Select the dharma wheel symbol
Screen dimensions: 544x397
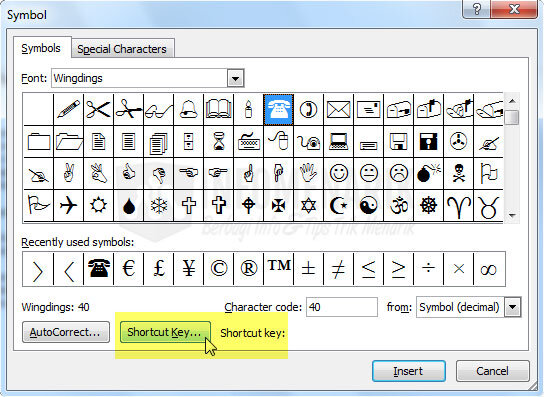pyautogui.click(x=428, y=205)
